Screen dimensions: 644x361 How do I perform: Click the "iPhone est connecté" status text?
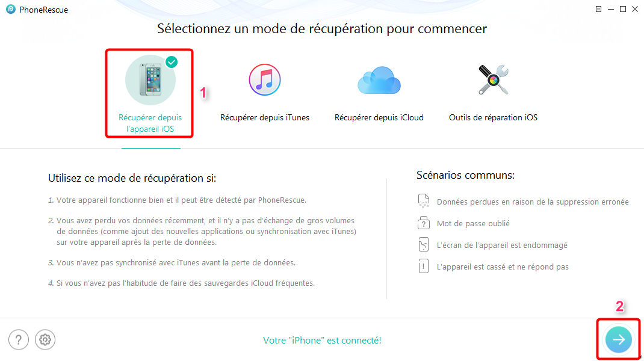tap(322, 341)
